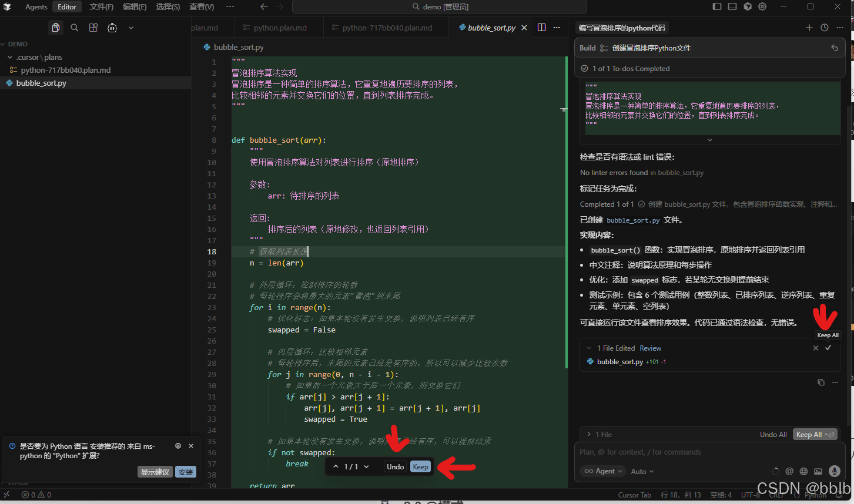
Task: Dismiss the Python extension notification
Action: [191, 446]
